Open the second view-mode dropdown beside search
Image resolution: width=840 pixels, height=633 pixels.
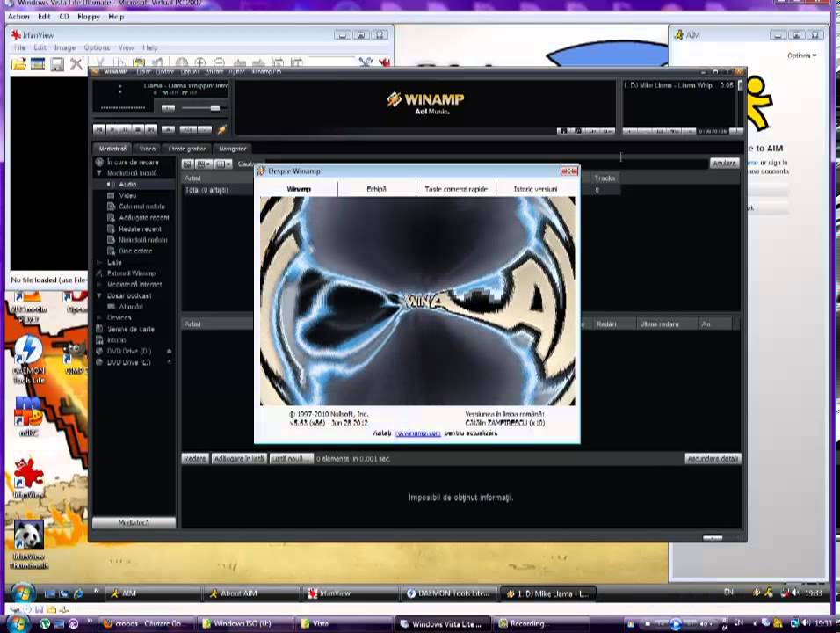click(204, 164)
